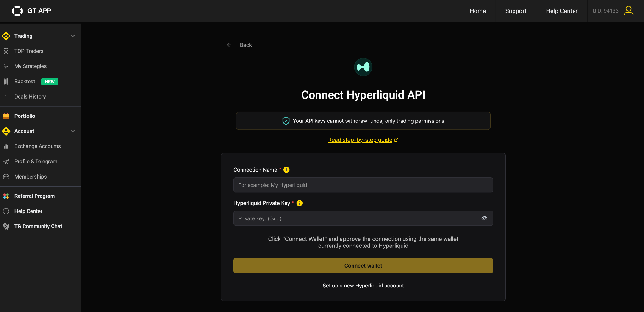Click the Connect wallet button
The image size is (644, 312).
coord(363,266)
